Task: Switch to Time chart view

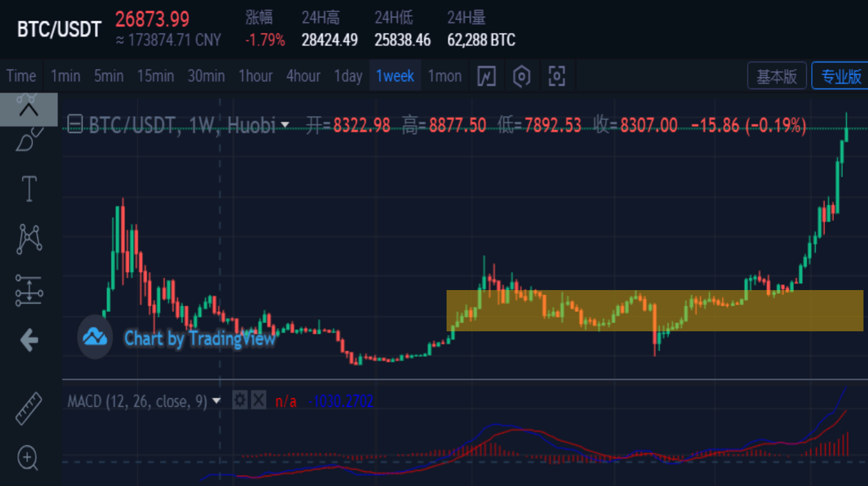Action: pyautogui.click(x=21, y=76)
